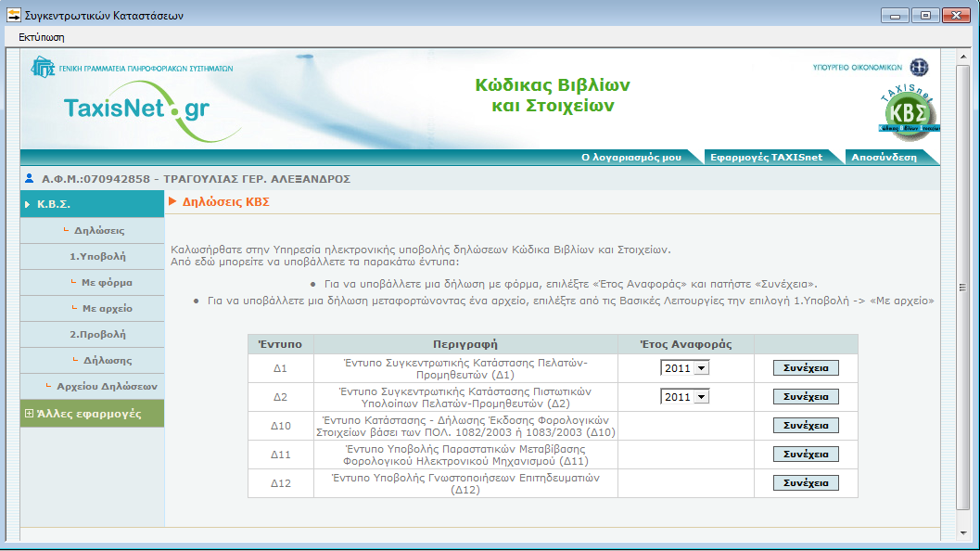This screenshot has height=551, width=980.
Task: Choose Με φόρμα submission option
Action: 107,283
